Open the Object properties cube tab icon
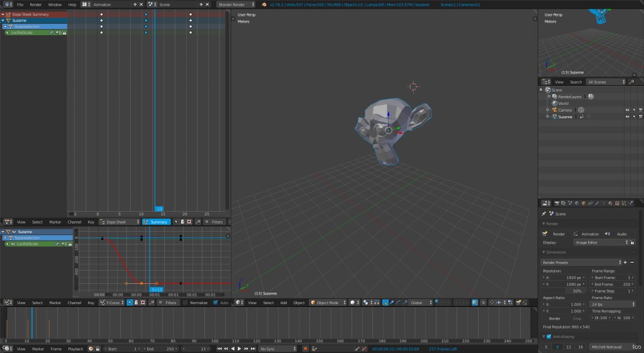Viewport: 644px width, 353px height. [x=584, y=204]
